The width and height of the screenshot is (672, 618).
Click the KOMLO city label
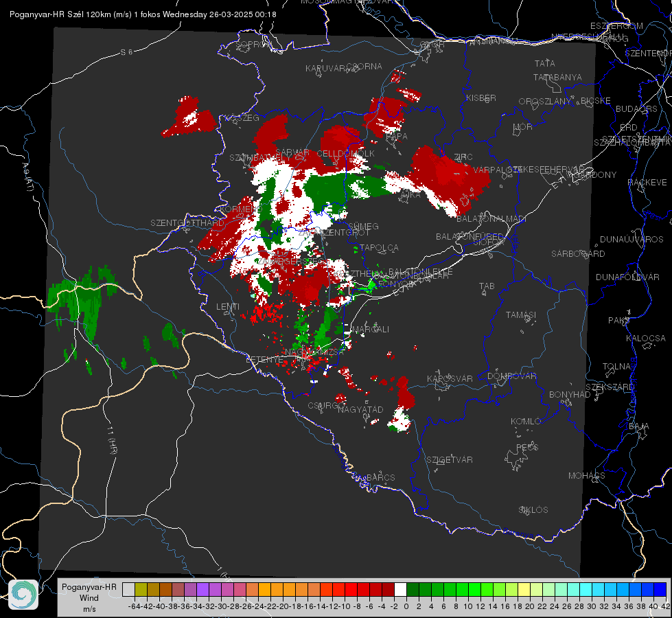click(x=525, y=422)
